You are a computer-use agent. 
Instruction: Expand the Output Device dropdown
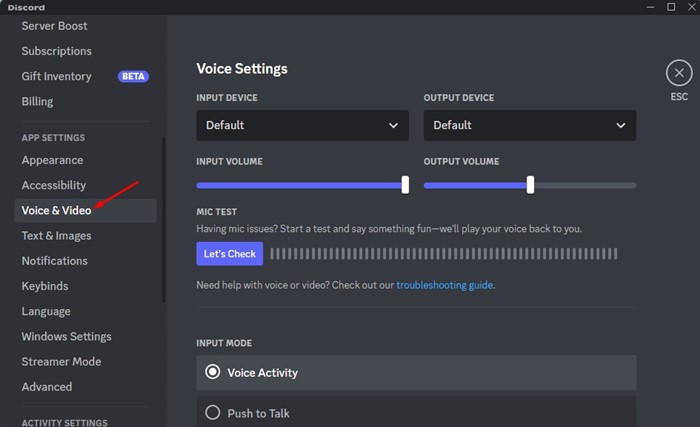[529, 125]
